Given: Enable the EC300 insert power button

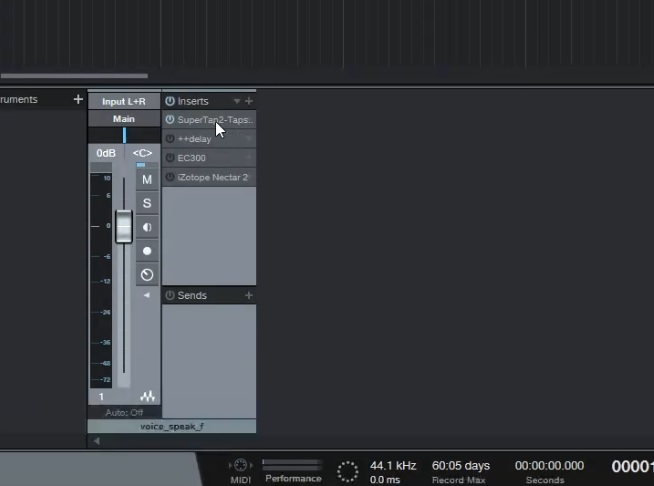Looking at the screenshot, I should tap(170, 158).
